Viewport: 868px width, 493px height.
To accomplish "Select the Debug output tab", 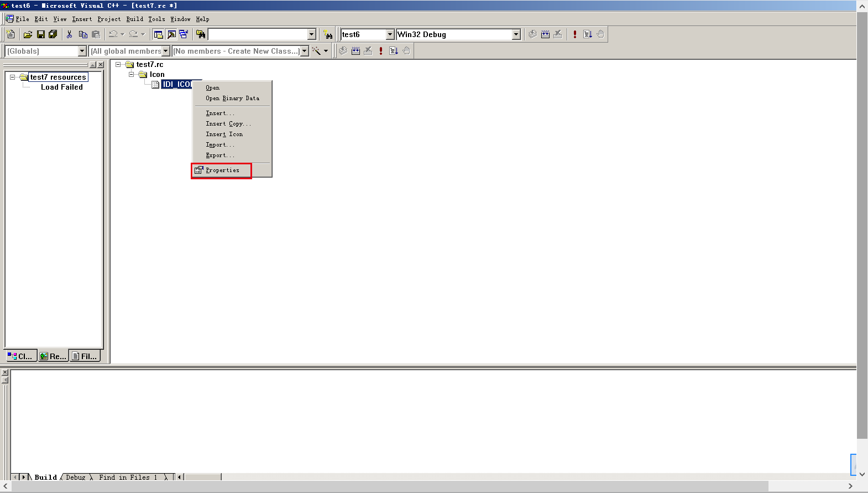I will [76, 477].
